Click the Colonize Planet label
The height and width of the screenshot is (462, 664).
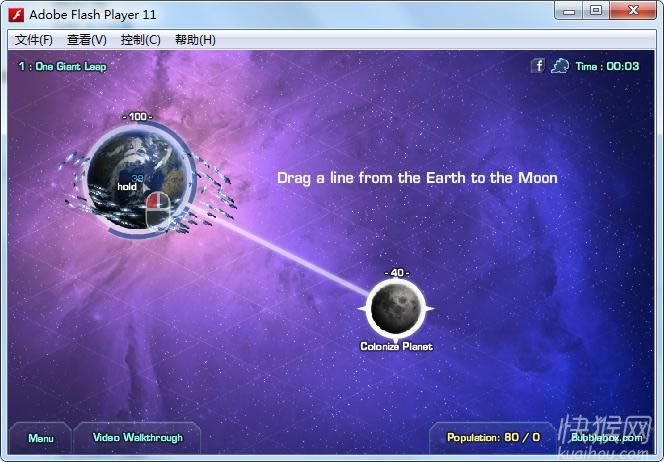point(397,347)
